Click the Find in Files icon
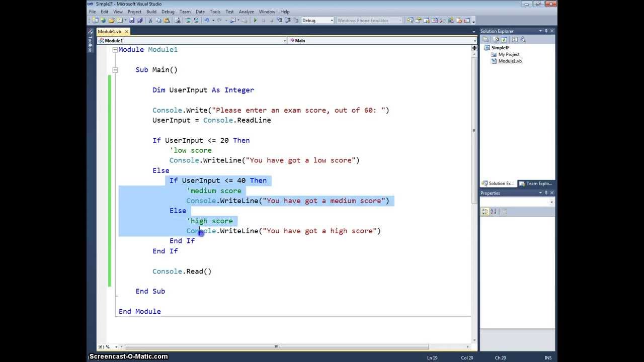This screenshot has height=362, width=644. click(177, 21)
